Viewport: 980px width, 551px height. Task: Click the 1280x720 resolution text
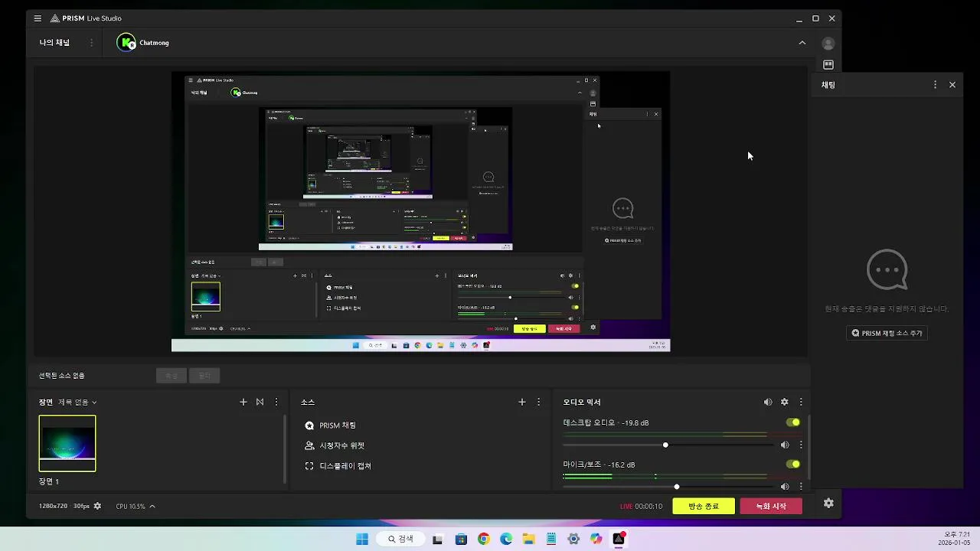53,506
